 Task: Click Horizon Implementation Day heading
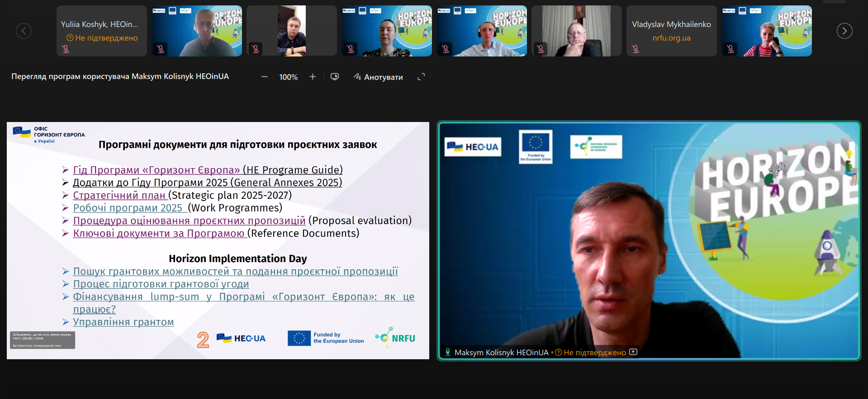point(238,258)
